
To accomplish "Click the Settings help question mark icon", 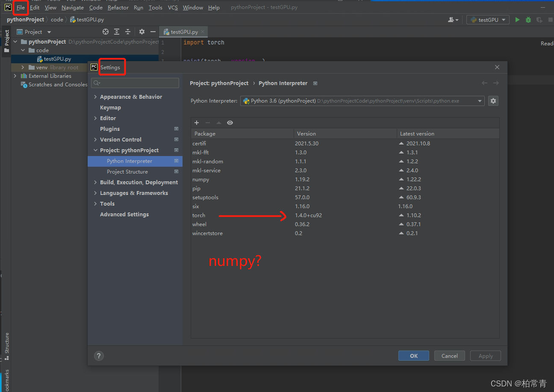I will pos(99,356).
